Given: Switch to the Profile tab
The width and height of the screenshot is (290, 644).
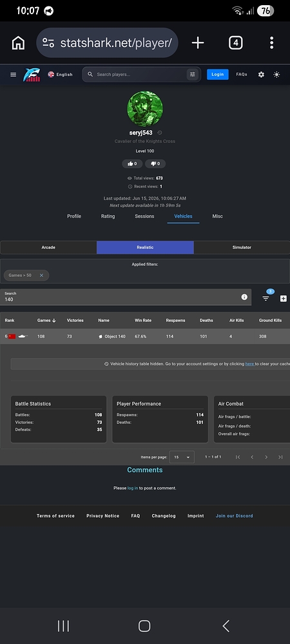Looking at the screenshot, I should (74, 216).
